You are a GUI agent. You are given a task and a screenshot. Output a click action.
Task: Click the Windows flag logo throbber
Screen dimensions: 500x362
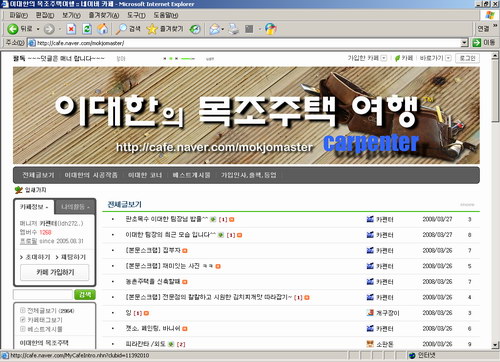point(490,15)
